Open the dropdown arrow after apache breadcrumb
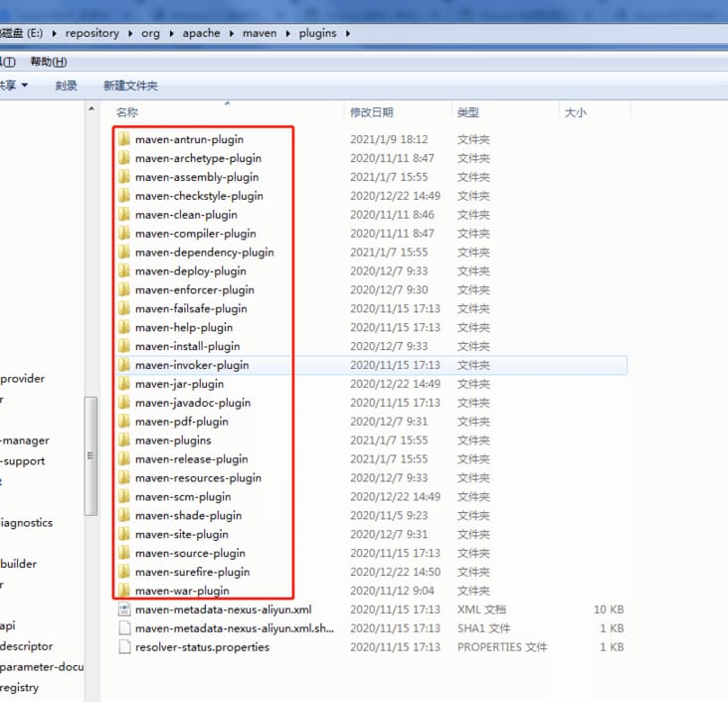This screenshot has width=728, height=702. click(x=231, y=34)
